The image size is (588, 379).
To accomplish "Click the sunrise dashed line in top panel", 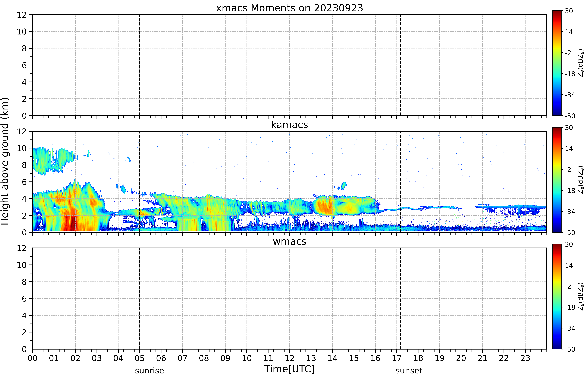I will tap(140, 65).
